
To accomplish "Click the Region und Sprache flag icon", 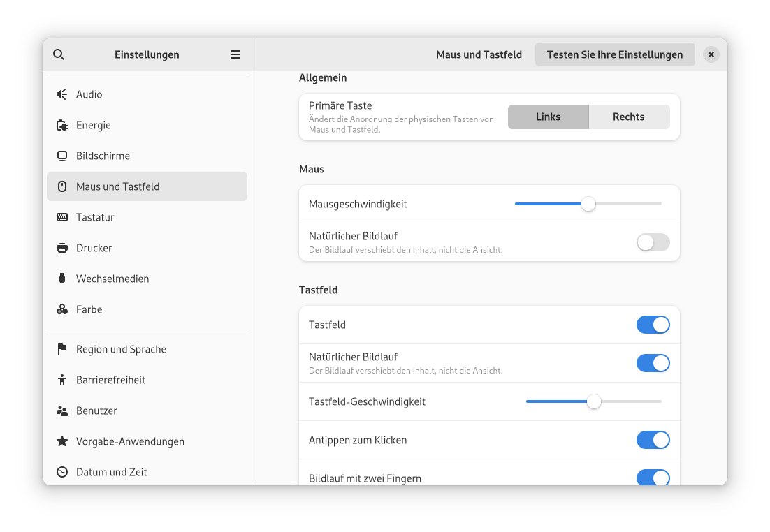I will (62, 349).
